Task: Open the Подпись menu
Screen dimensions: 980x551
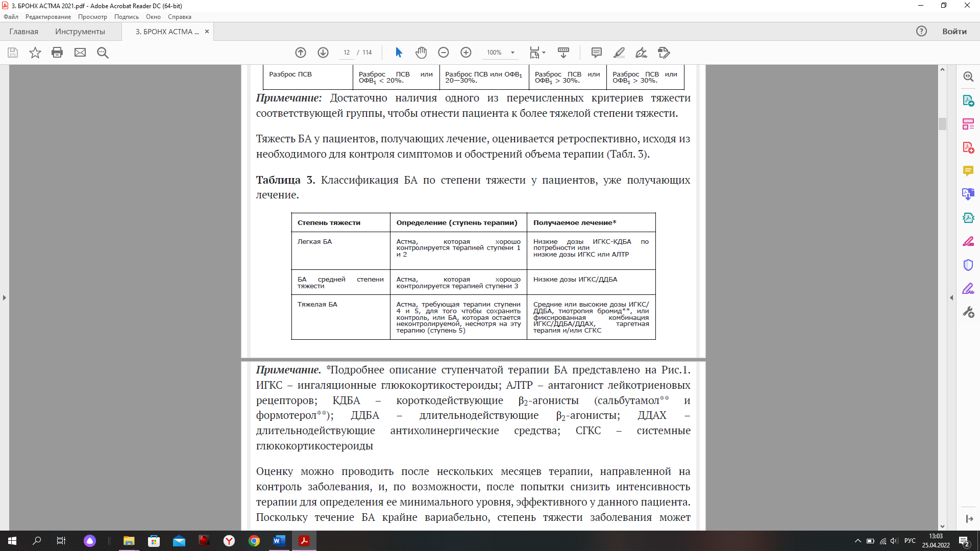Action: point(126,17)
